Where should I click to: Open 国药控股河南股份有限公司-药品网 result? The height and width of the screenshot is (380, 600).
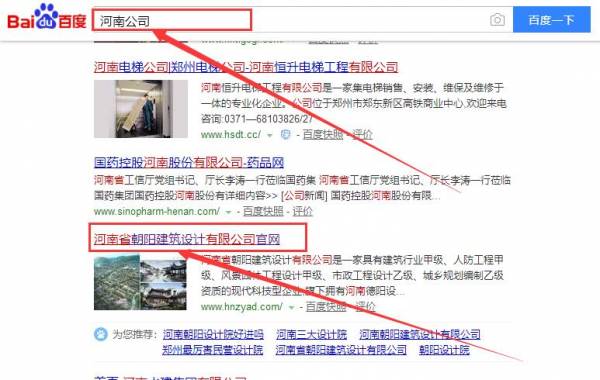coord(189,163)
